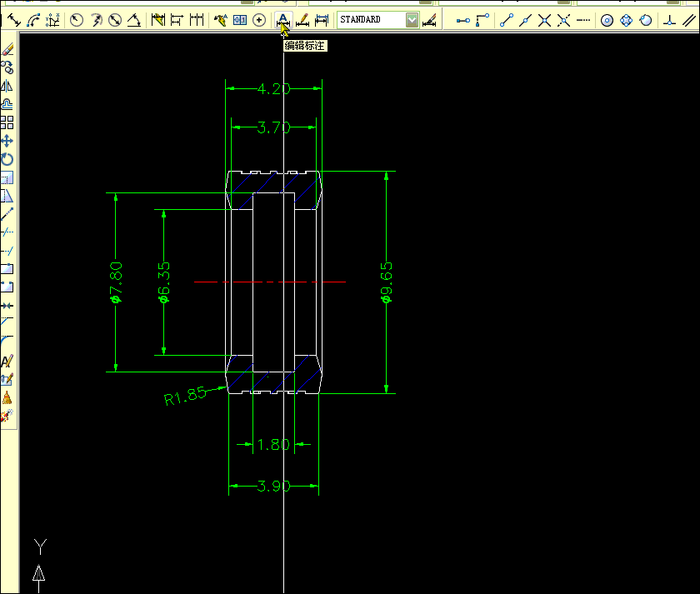Viewport: 700px width, 594px height.
Task: Select the Lengthen tool
Action: tap(7, 214)
